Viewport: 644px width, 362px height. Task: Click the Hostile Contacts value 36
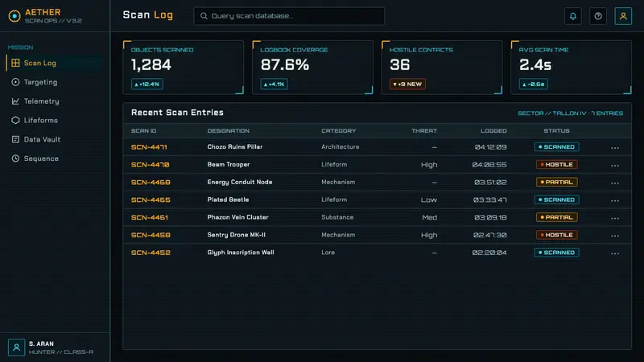click(399, 65)
